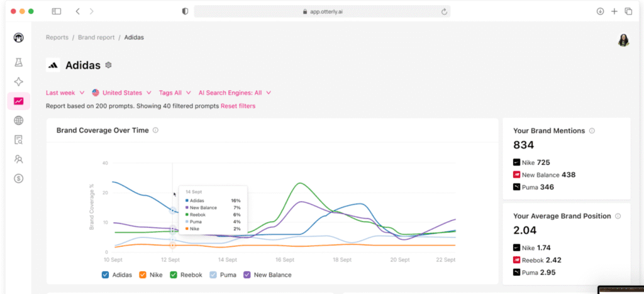Image resolution: width=644 pixels, height=294 pixels.
Task: Toggle the Nike legend checkbox
Action: point(142,274)
